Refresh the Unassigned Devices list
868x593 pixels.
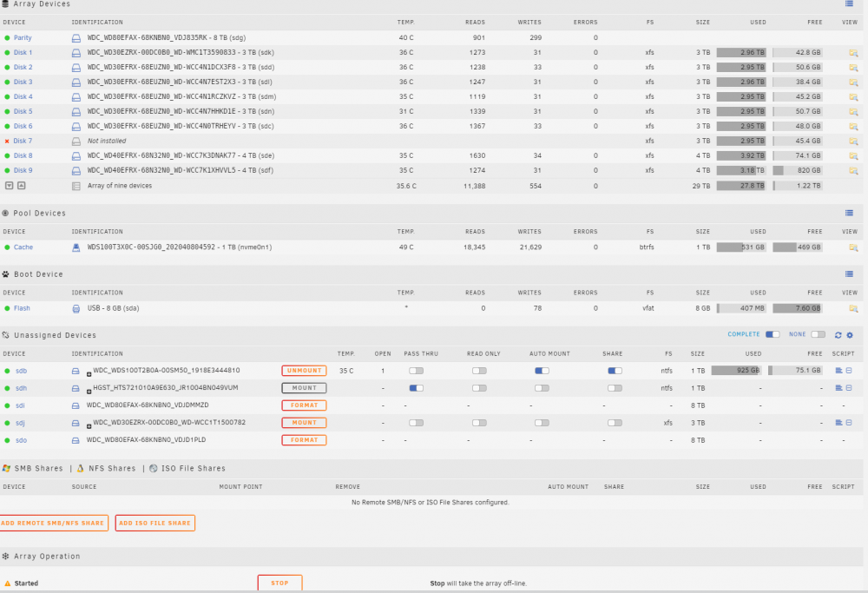click(x=838, y=335)
